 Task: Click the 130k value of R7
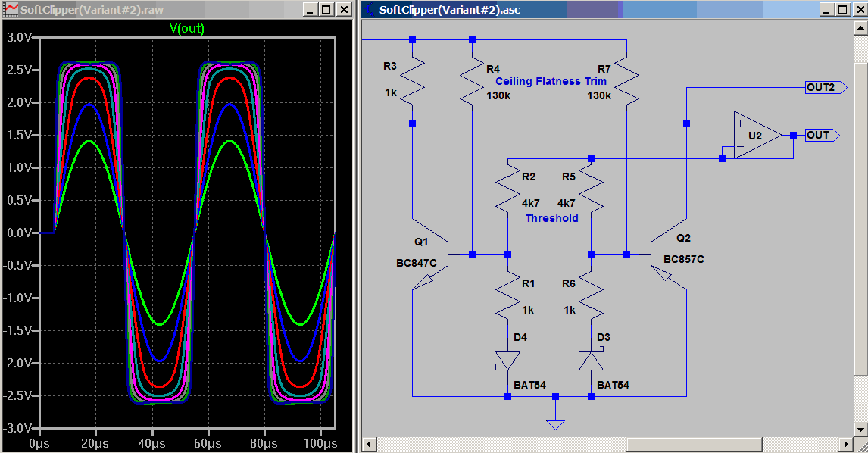click(x=599, y=95)
